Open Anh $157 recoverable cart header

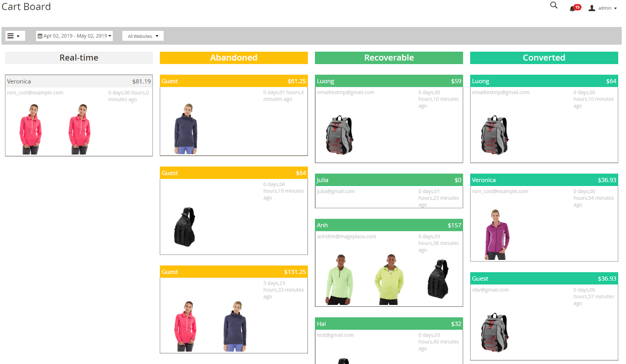[389, 225]
